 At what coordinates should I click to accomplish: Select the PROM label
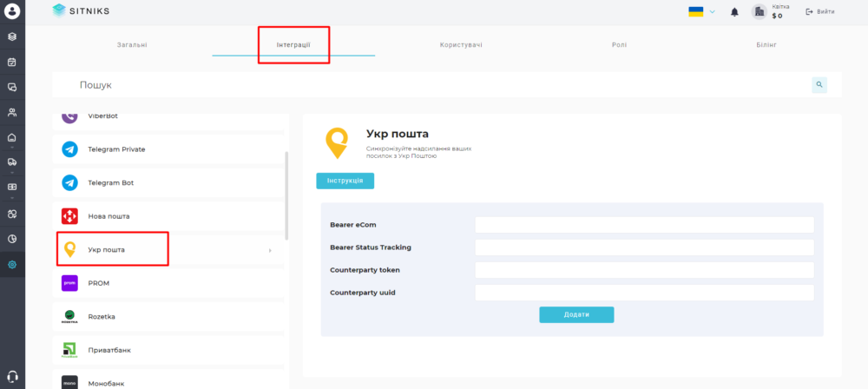pyautogui.click(x=99, y=283)
